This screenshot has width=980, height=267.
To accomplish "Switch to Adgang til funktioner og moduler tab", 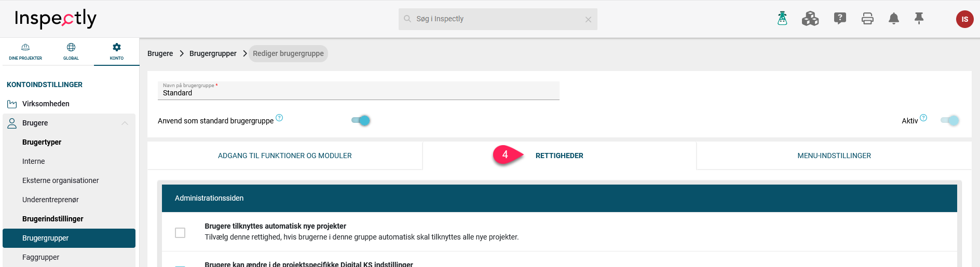I will pyautogui.click(x=285, y=156).
